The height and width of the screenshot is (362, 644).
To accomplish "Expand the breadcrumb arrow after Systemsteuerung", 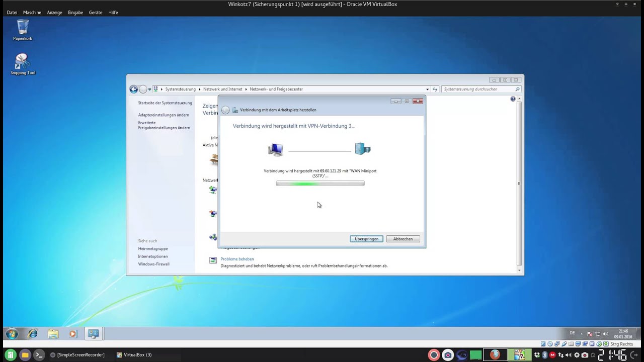I will pos(199,89).
